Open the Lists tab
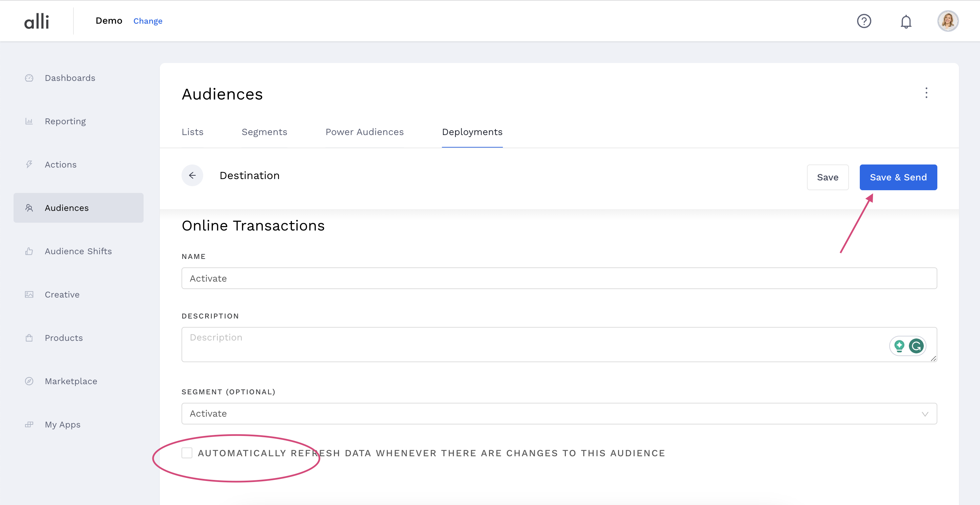Viewport: 980px width, 505px height. pyautogui.click(x=192, y=132)
